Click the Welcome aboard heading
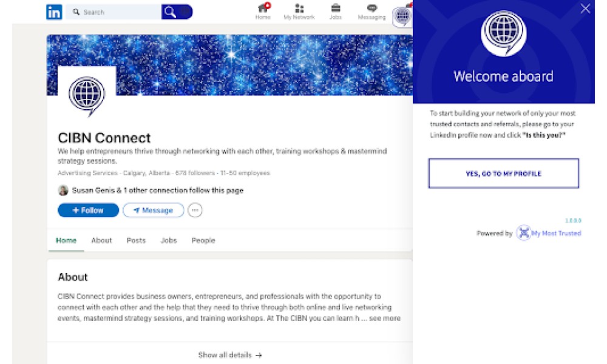607x364 pixels. 503,76
